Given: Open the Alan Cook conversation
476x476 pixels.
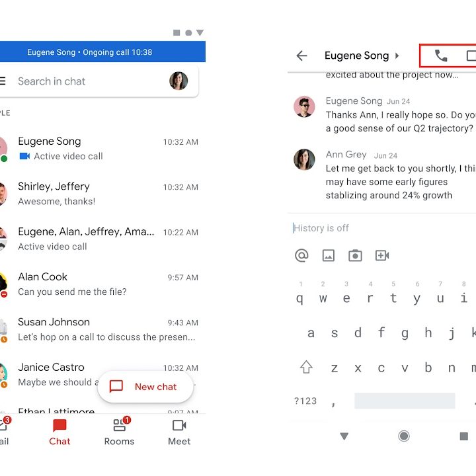Looking at the screenshot, I should coord(102,284).
